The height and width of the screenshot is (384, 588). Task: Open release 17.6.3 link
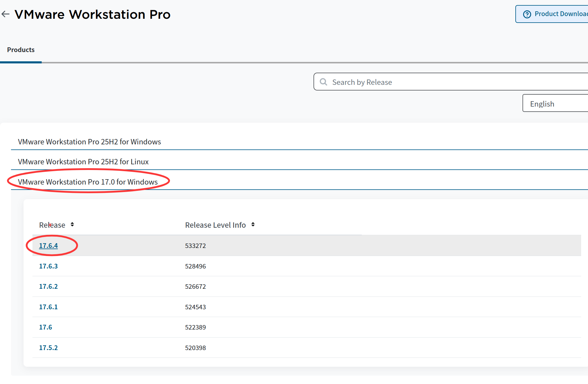(x=49, y=266)
